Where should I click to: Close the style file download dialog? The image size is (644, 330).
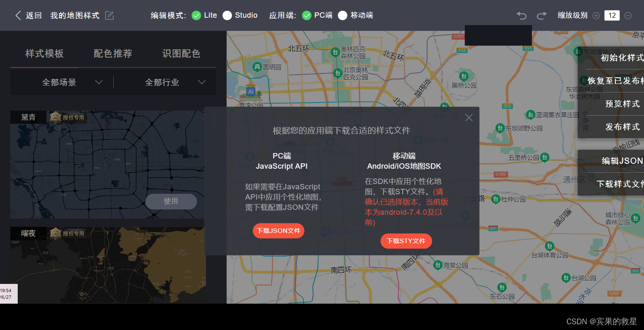coord(468,117)
